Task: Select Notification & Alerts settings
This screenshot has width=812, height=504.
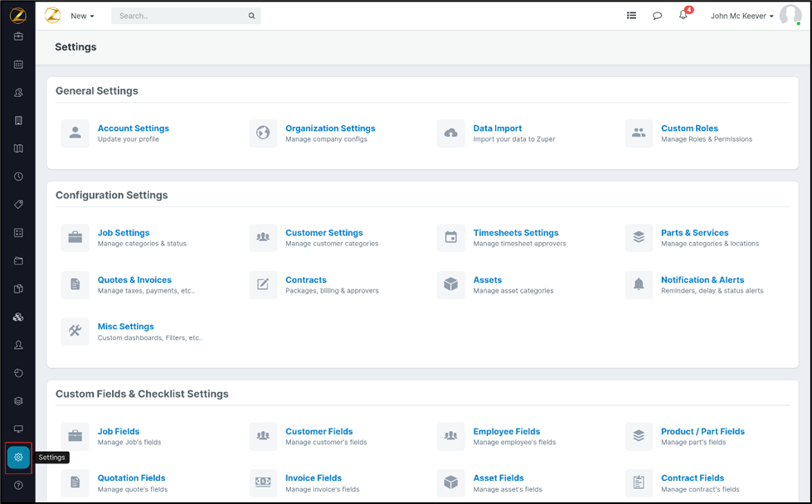Action: pyautogui.click(x=702, y=280)
